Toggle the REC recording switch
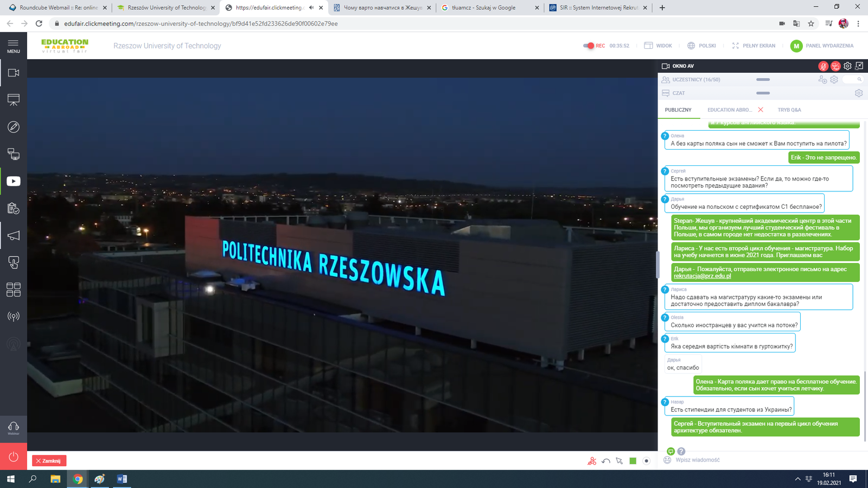 point(589,46)
